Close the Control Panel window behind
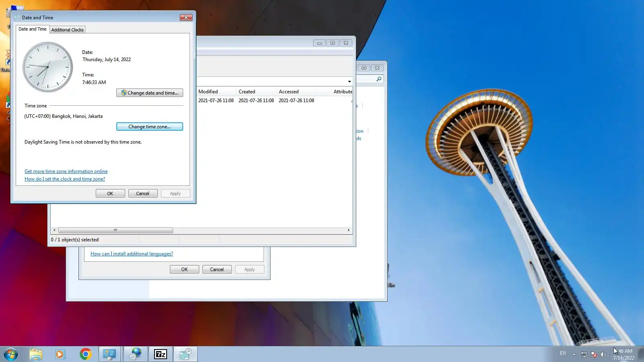644x362 pixels. tap(377, 68)
